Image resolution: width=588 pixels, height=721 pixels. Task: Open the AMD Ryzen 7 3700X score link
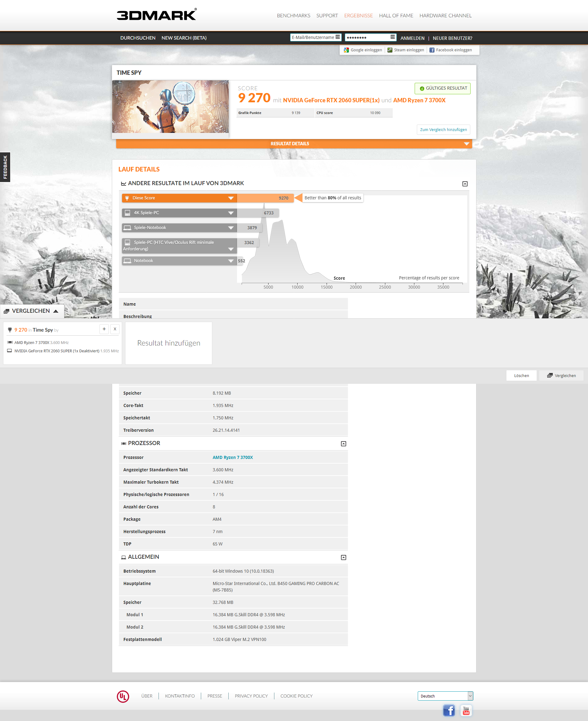pyautogui.click(x=419, y=100)
